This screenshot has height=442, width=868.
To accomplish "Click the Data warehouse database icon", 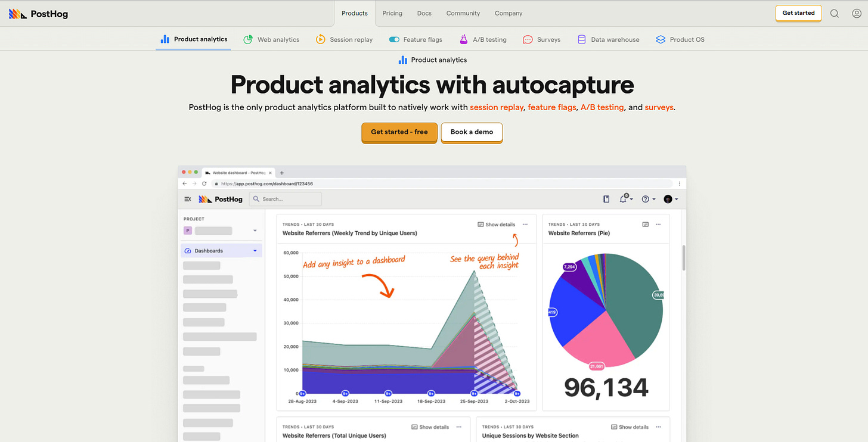I will click(582, 39).
